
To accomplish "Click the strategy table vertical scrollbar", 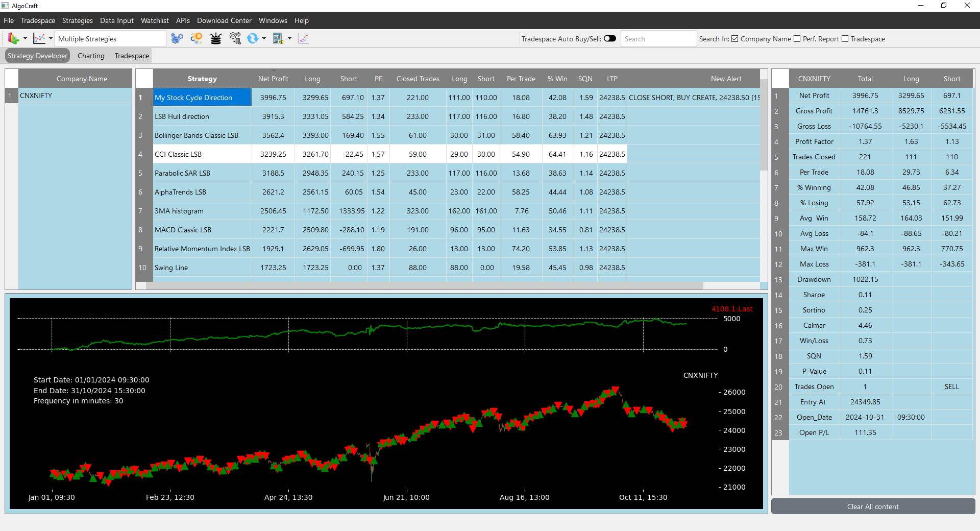I will (764, 125).
